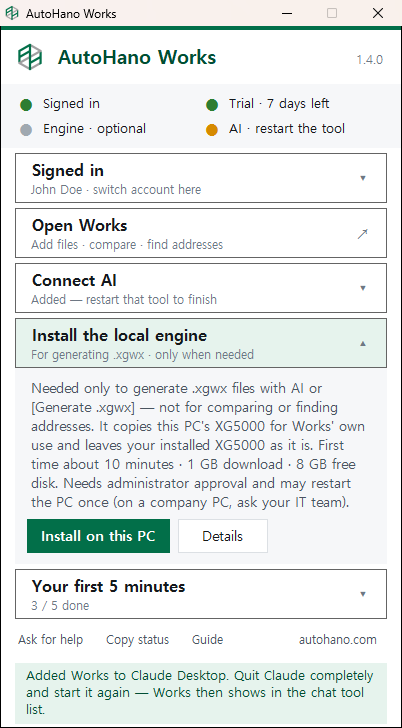Click the Signed in status text
Viewport: 402px width, 728px height.
(x=71, y=104)
